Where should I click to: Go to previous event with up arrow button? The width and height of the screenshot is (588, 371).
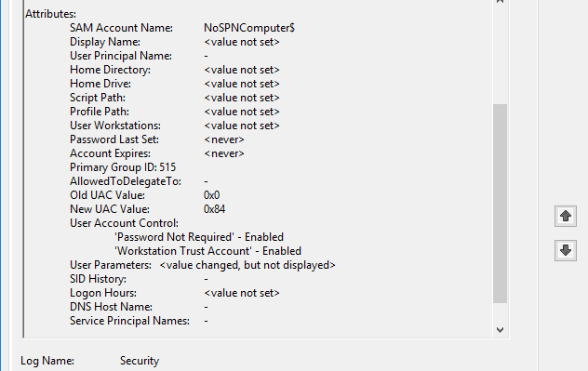(566, 216)
